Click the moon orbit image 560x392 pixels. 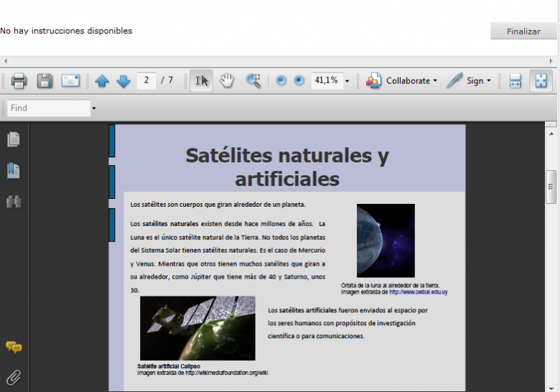point(386,241)
